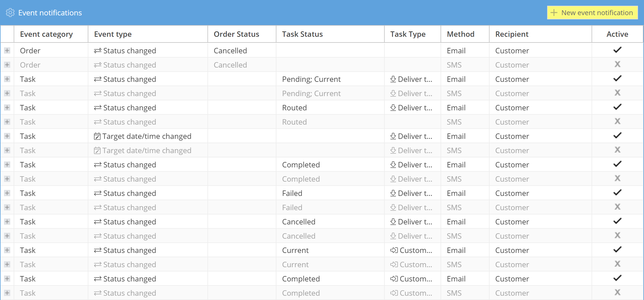Image resolution: width=644 pixels, height=300 pixels.
Task: Toggle active checkmark for Task Failed Email row
Action: click(617, 193)
